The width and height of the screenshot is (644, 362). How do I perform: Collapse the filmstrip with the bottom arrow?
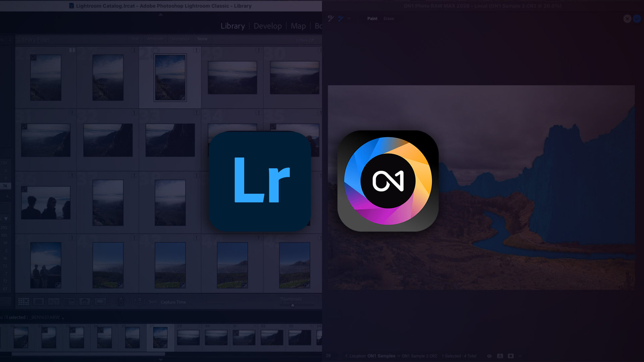coord(161,360)
